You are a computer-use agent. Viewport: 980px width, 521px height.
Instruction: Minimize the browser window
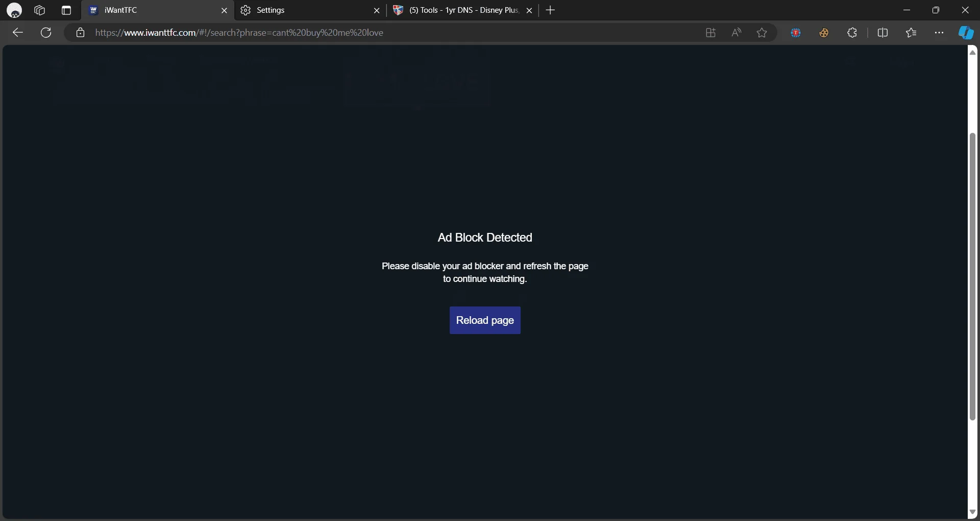point(906,10)
